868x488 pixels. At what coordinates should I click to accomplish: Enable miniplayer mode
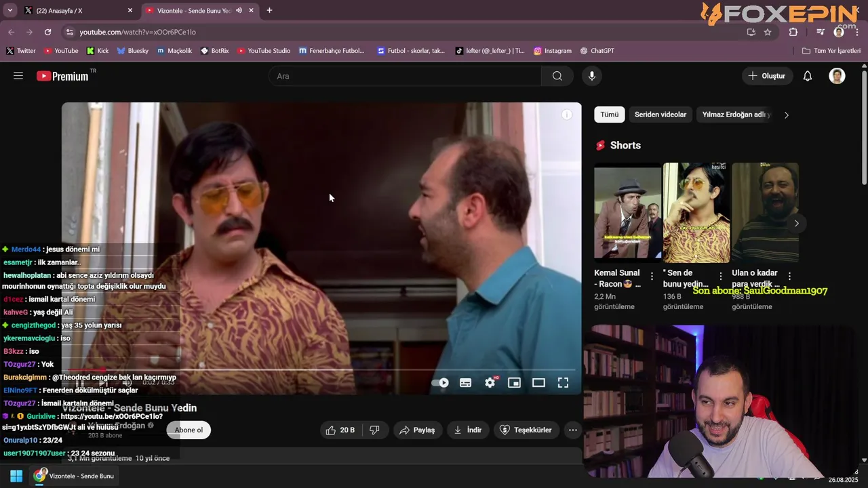click(514, 383)
